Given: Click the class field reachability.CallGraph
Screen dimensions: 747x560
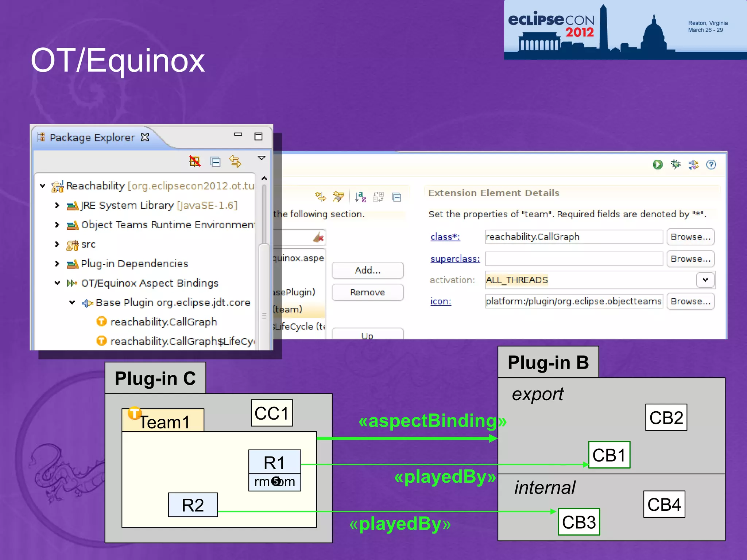Looking at the screenshot, I should 574,237.
